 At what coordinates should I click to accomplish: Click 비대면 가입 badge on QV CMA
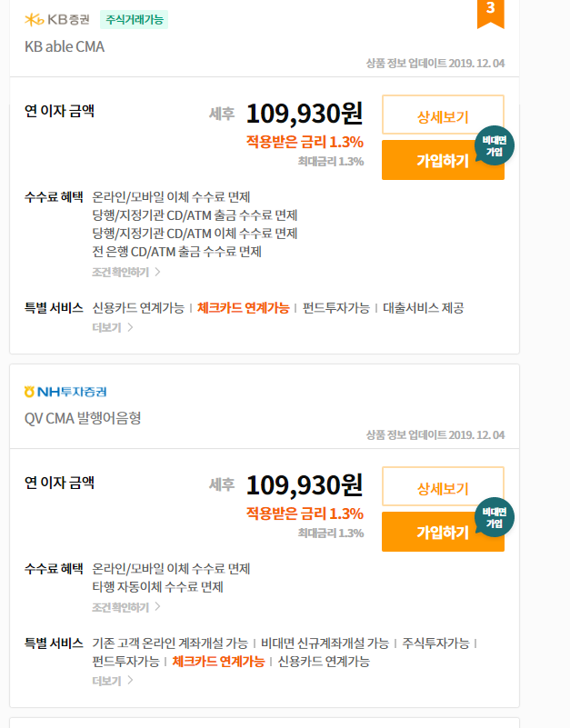tap(495, 517)
